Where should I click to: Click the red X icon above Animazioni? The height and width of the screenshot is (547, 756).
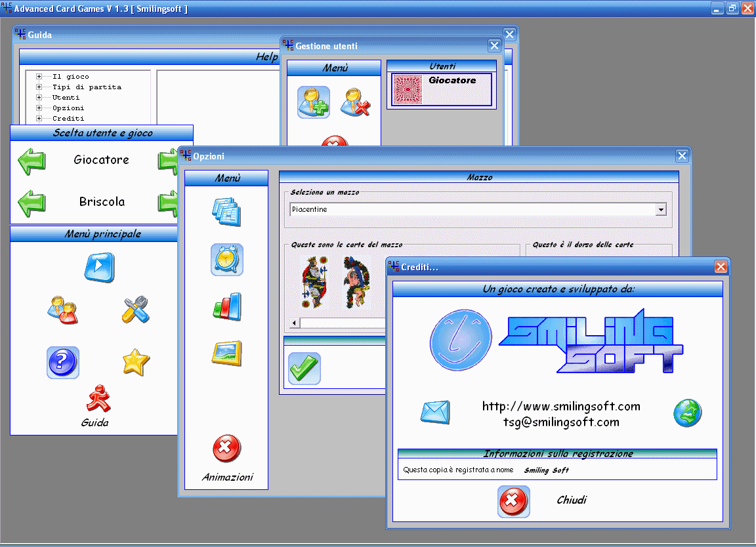226,448
